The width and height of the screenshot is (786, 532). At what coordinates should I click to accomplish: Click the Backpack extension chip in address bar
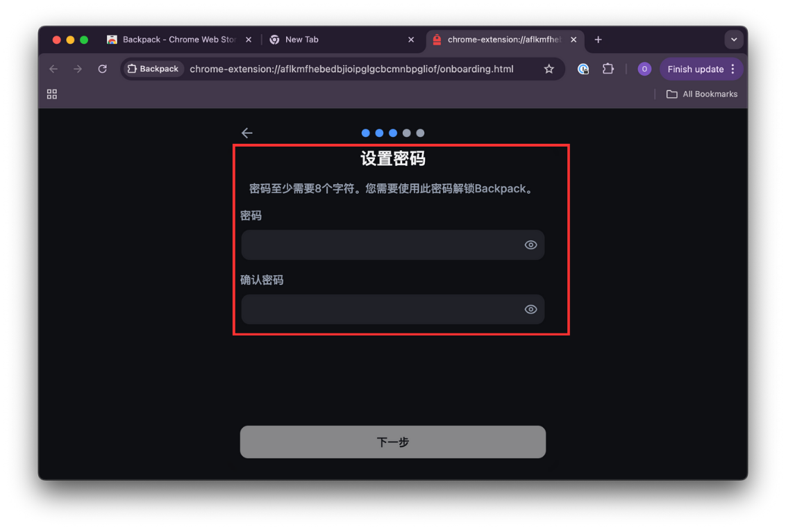(x=153, y=69)
